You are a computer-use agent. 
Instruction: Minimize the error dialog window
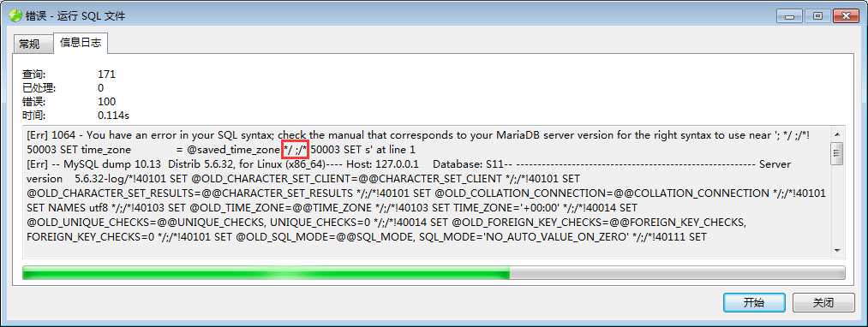tap(790, 16)
